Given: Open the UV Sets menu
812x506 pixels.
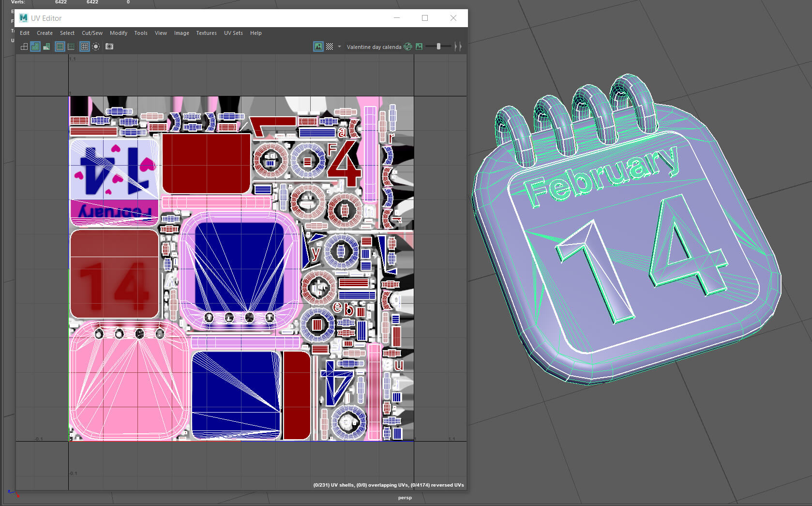Looking at the screenshot, I should pyautogui.click(x=233, y=33).
